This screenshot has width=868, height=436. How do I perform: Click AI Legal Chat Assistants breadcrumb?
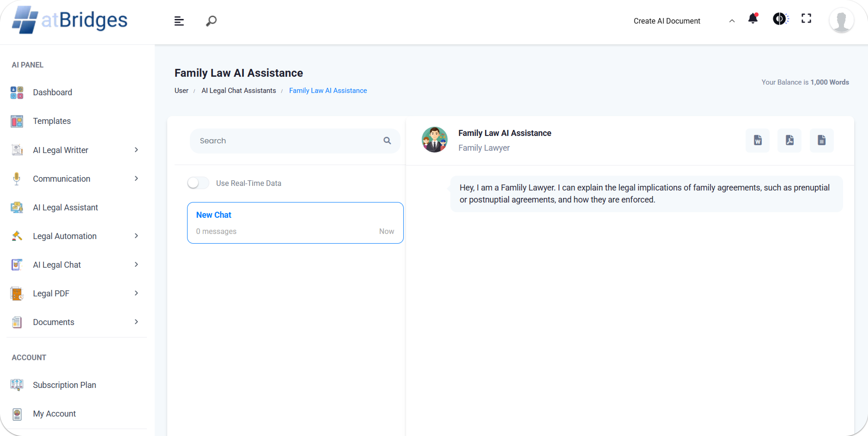[x=239, y=91]
